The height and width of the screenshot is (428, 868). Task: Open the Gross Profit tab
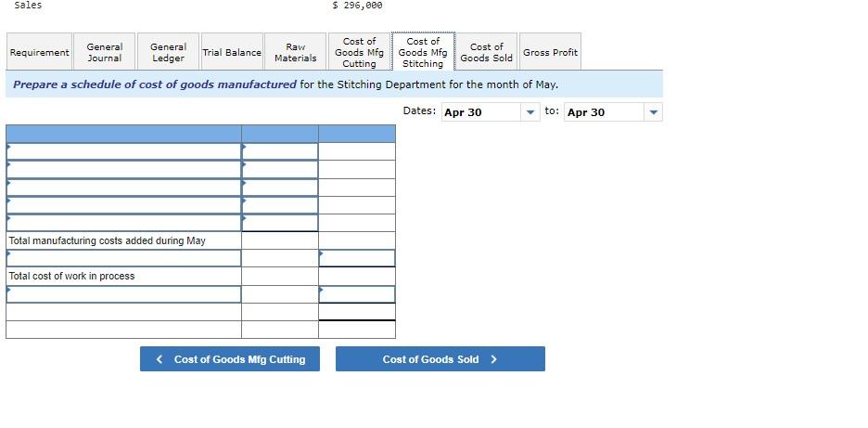pos(550,52)
